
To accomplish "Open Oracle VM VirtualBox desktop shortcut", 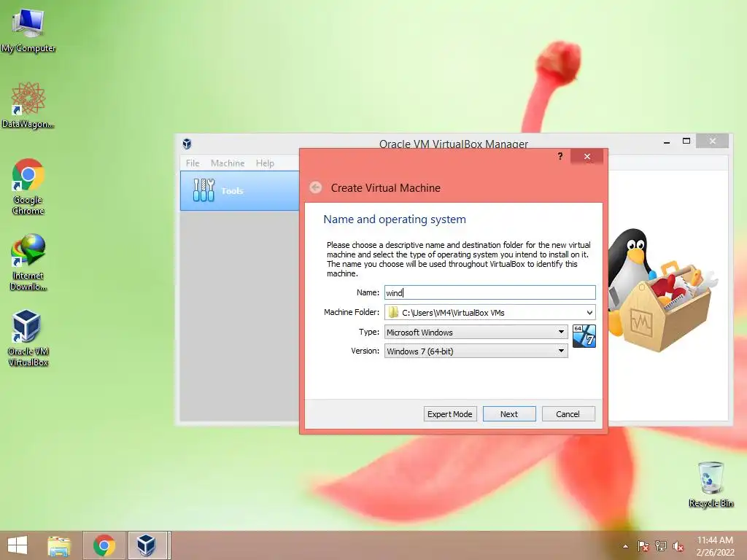I will click(28, 338).
